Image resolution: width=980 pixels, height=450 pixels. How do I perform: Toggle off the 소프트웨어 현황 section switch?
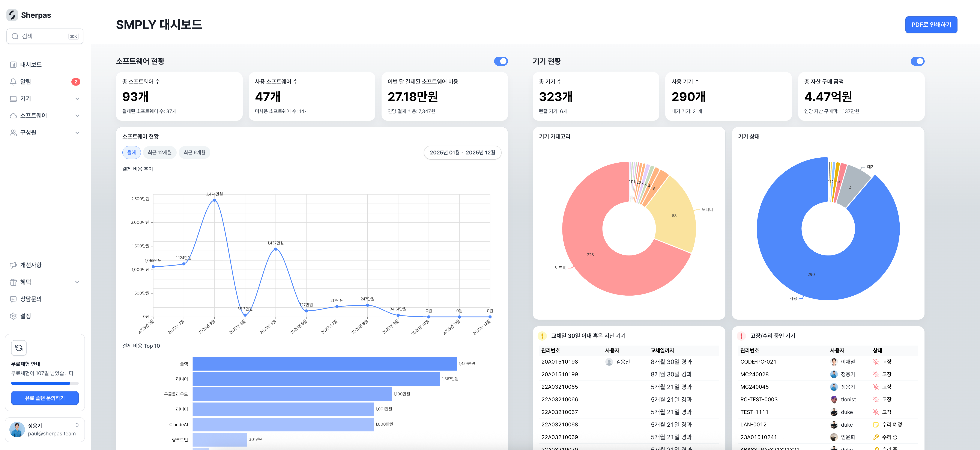click(x=501, y=61)
